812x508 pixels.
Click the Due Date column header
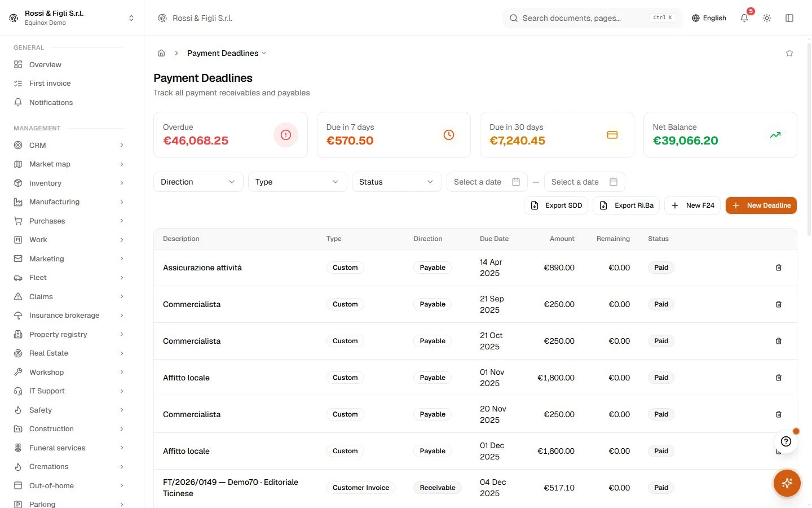[x=494, y=239]
